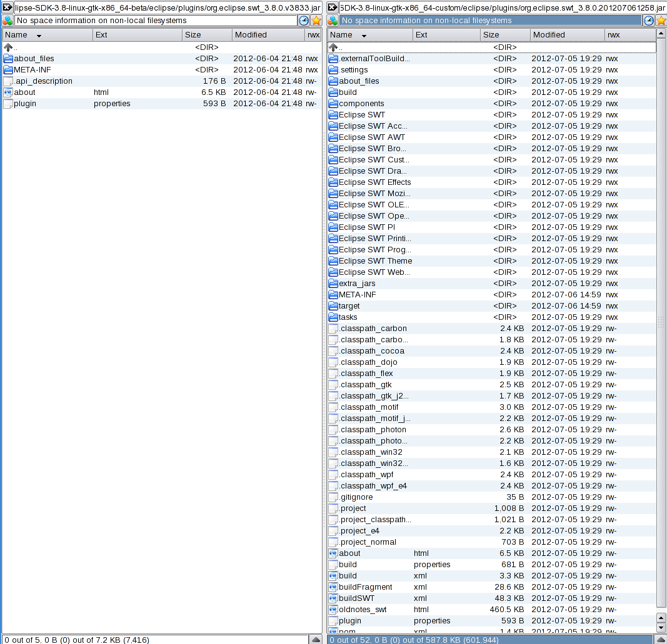Open right pane drive selector icon

(x=333, y=21)
